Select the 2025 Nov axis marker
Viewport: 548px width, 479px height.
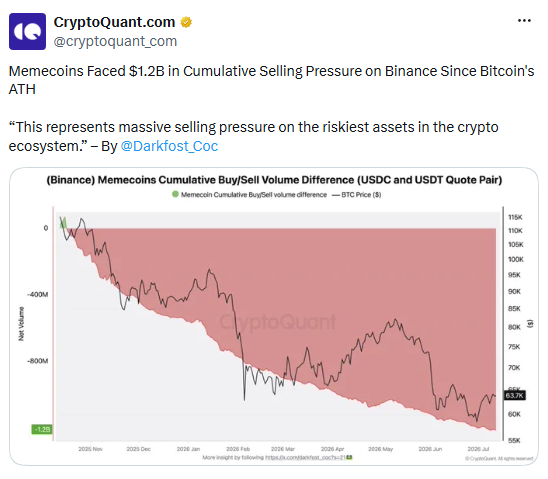point(91,449)
